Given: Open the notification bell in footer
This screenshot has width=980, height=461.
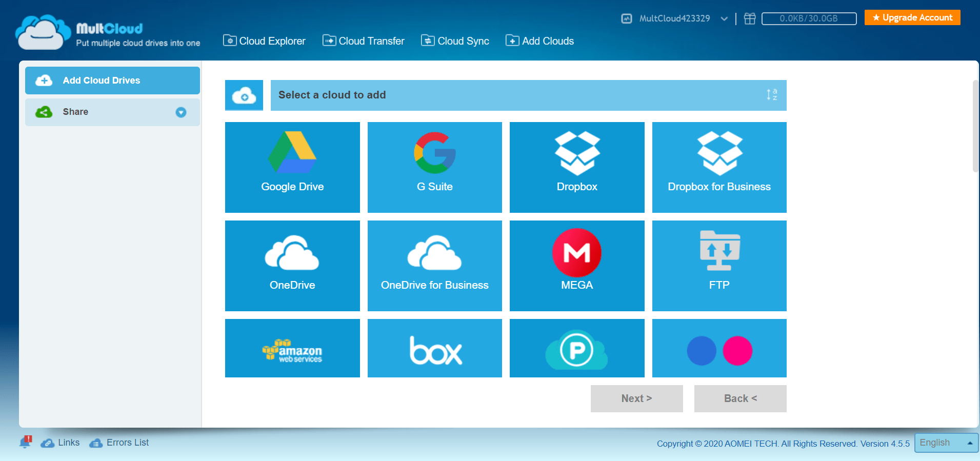Looking at the screenshot, I should point(25,442).
